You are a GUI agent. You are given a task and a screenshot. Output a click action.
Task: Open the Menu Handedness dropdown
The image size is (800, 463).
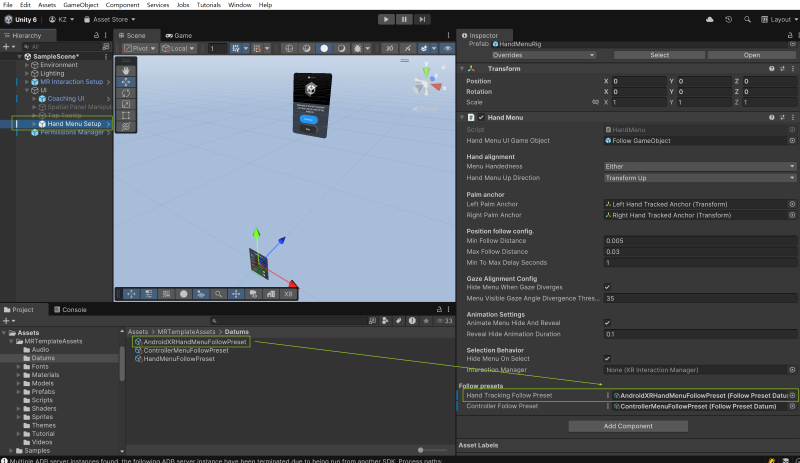click(x=700, y=166)
